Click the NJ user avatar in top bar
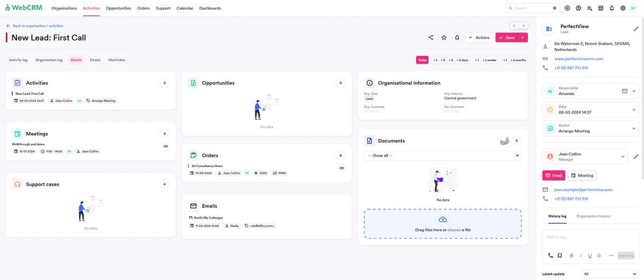This screenshot has height=280, width=644. pyautogui.click(x=634, y=8)
